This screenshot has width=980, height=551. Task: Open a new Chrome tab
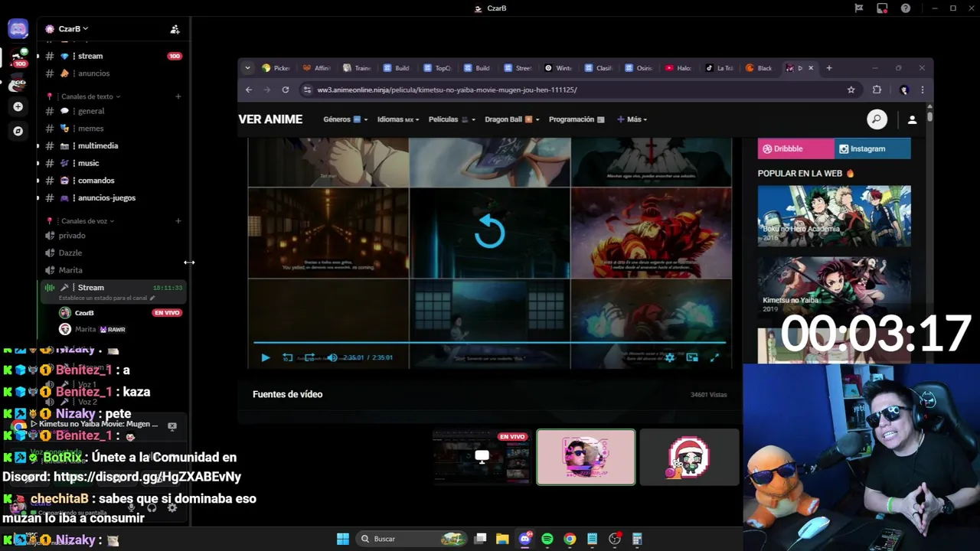tap(828, 68)
